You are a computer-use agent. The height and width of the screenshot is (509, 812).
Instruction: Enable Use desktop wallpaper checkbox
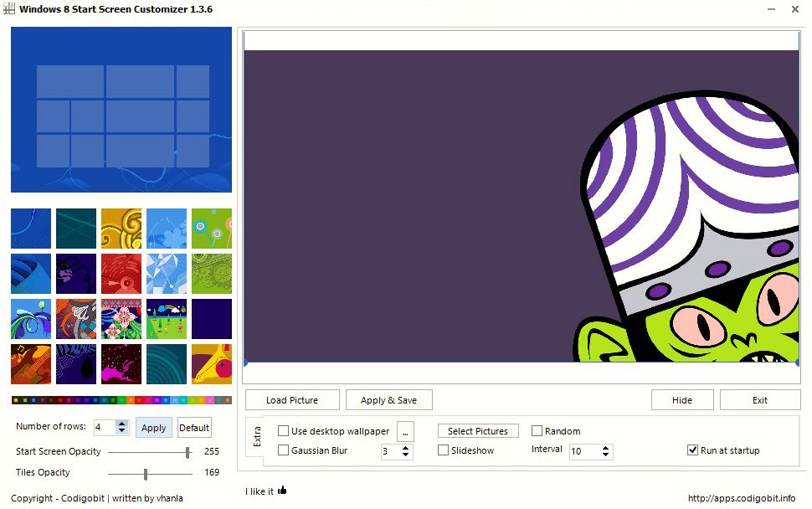click(x=283, y=431)
